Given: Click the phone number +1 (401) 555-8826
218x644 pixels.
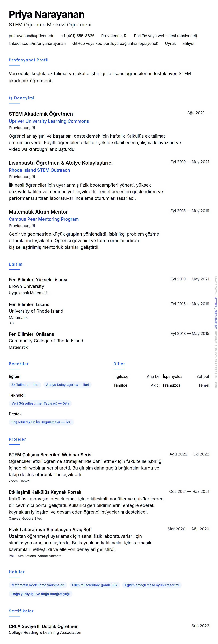Looking at the screenshot, I should tap(78, 36).
